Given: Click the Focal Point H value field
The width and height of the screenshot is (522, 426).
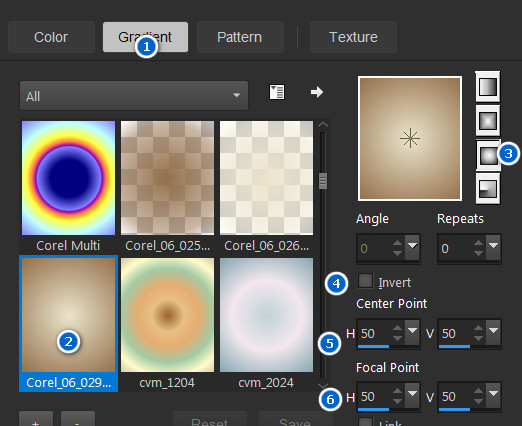Looking at the screenshot, I should click(374, 397).
